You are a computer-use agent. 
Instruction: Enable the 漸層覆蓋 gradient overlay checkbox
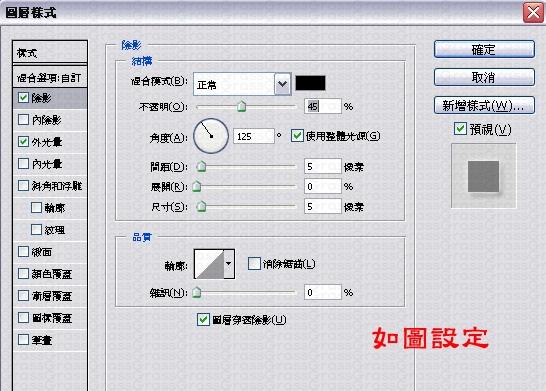click(23, 296)
